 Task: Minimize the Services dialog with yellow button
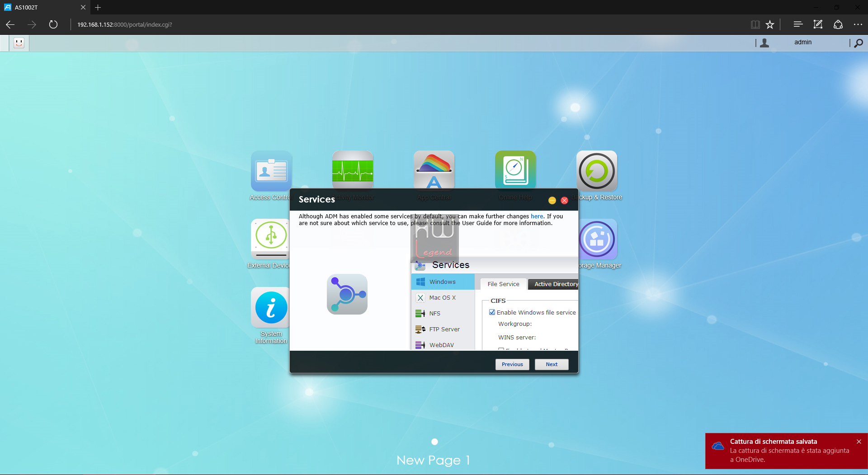tap(552, 200)
